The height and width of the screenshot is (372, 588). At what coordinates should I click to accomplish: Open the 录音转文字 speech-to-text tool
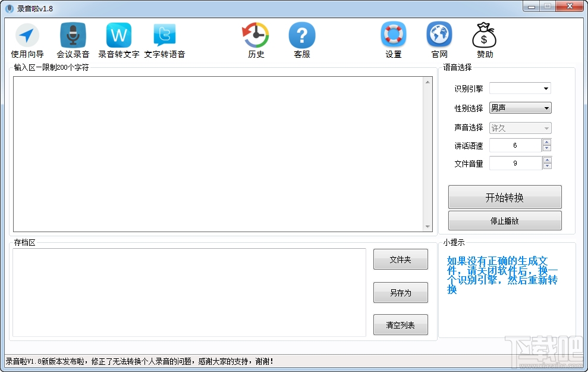click(x=118, y=39)
